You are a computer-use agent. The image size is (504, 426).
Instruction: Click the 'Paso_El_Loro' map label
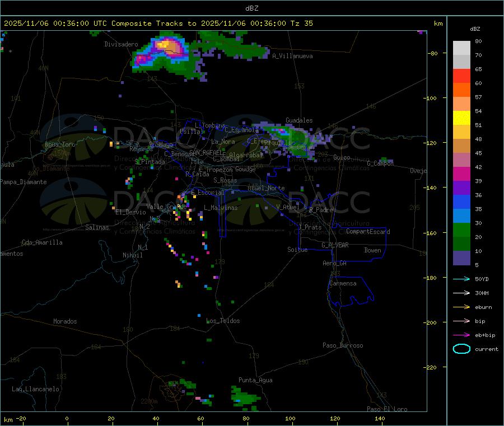[x=387, y=409]
